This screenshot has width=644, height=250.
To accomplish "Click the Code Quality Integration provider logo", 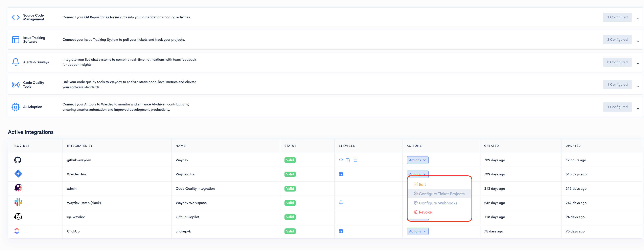I will pyautogui.click(x=18, y=187).
